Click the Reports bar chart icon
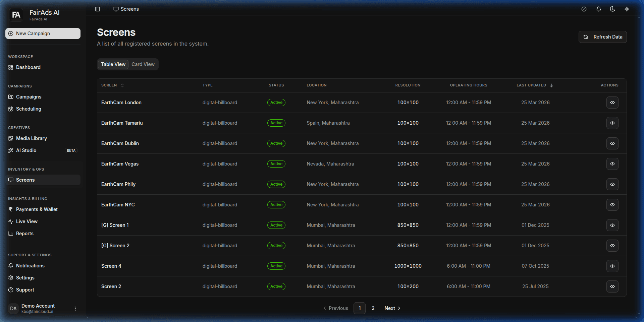Viewport: 644px width, 322px height. pos(11,234)
